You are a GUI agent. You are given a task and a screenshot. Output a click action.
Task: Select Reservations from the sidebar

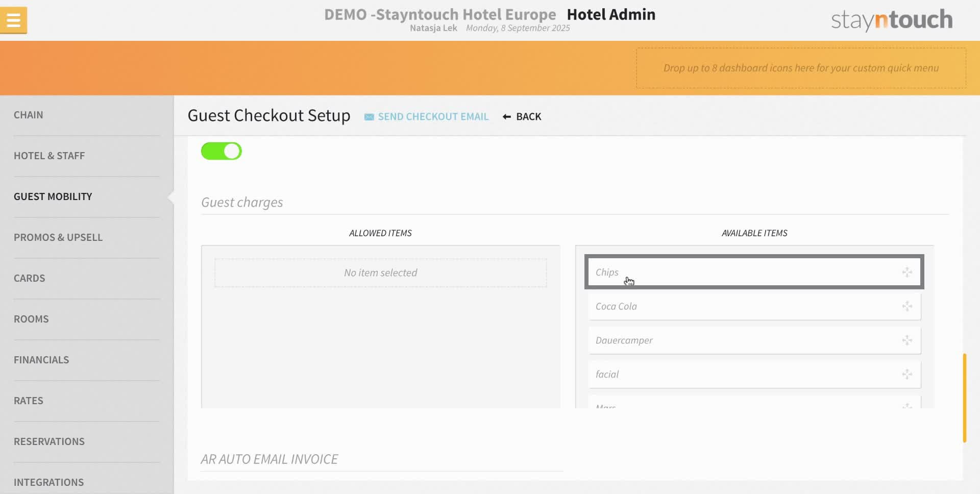(x=49, y=441)
